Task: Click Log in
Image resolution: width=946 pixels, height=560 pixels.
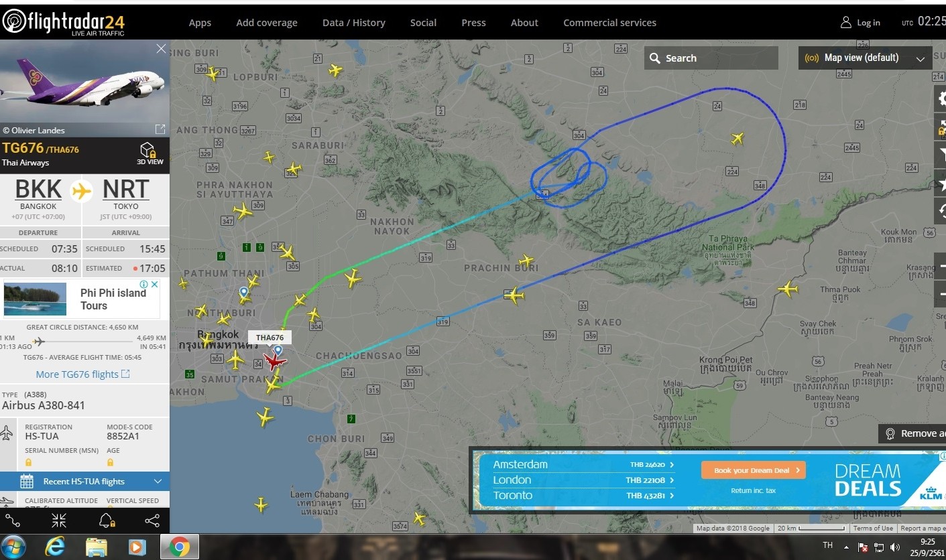Action: point(860,23)
